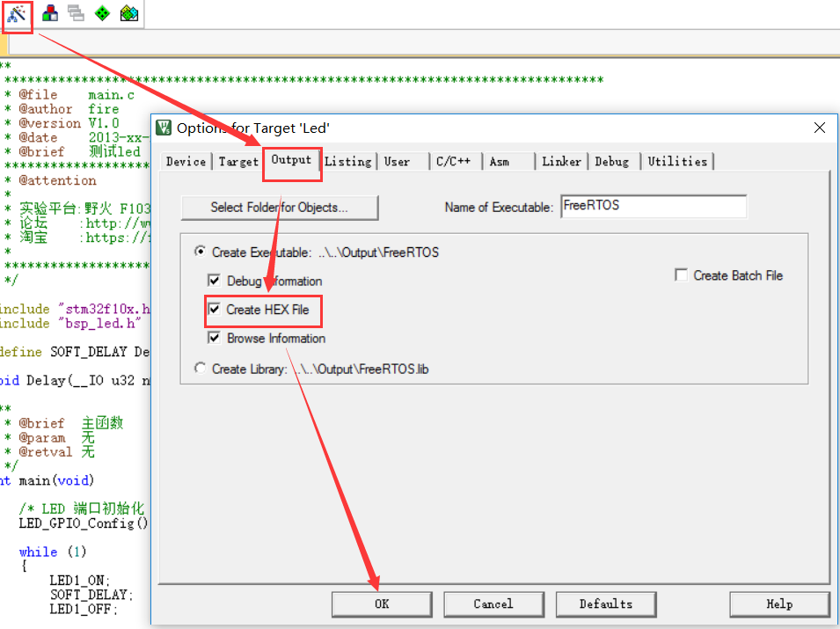The width and height of the screenshot is (840, 629).
Task: Click "SOFT_DELAY;" line in the editor
Action: 91,596
